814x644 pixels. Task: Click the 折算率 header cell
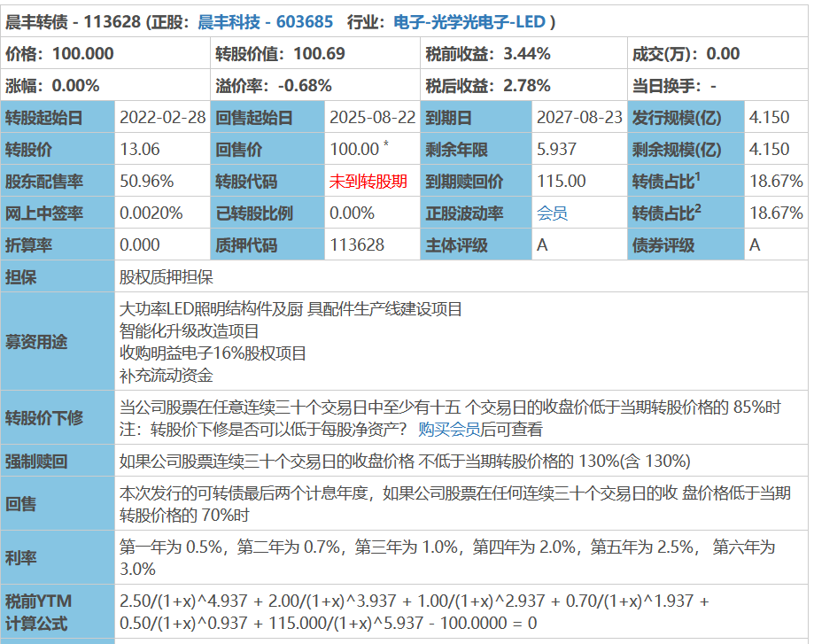click(x=58, y=244)
